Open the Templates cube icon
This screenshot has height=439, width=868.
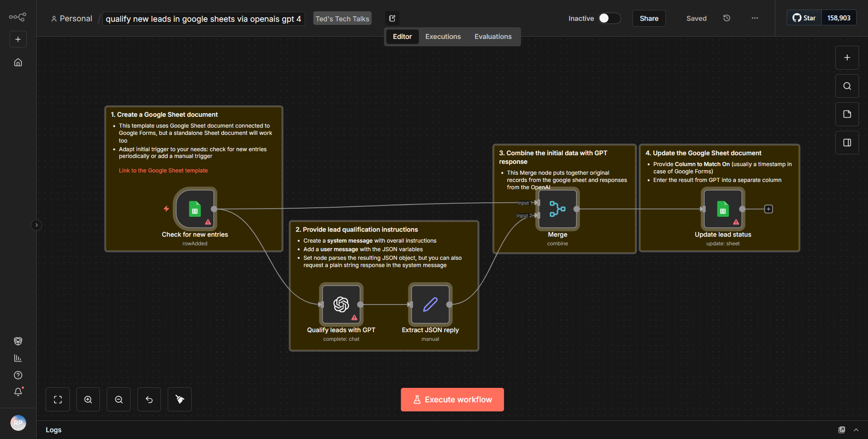[x=18, y=341]
